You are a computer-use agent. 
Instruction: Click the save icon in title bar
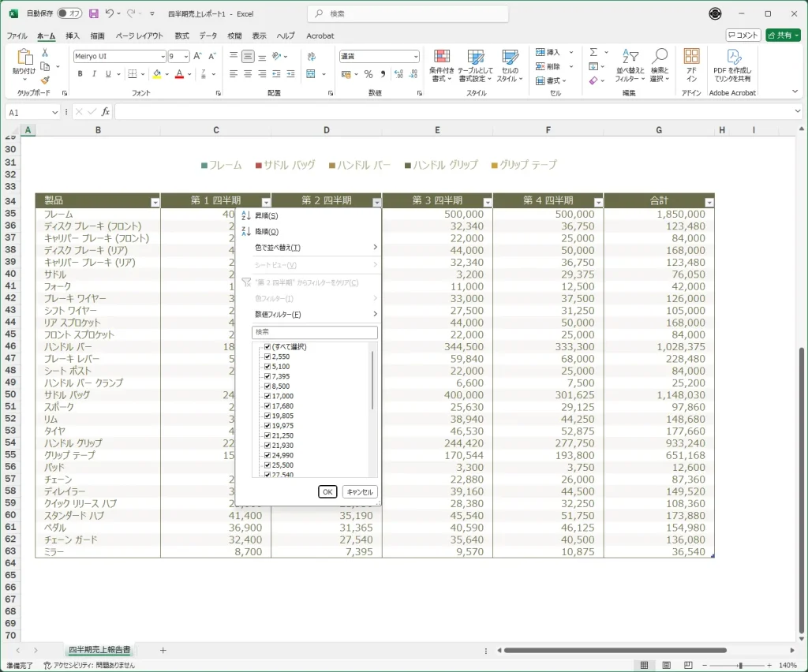[x=94, y=13]
